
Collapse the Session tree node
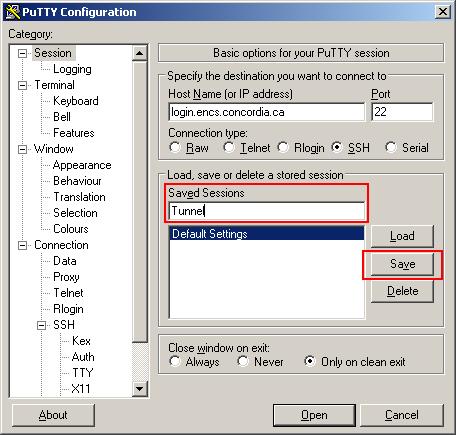click(22, 53)
